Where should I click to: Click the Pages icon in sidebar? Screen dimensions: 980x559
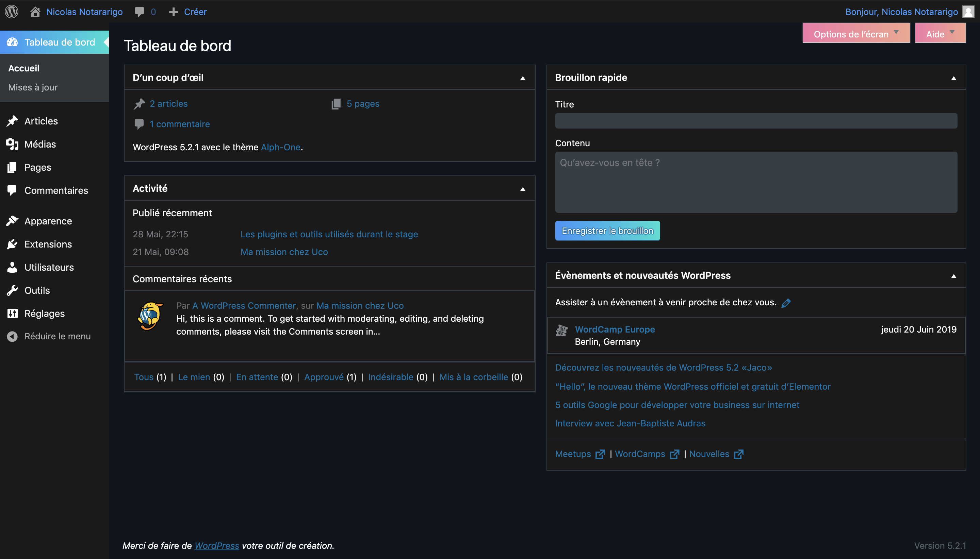coord(12,167)
